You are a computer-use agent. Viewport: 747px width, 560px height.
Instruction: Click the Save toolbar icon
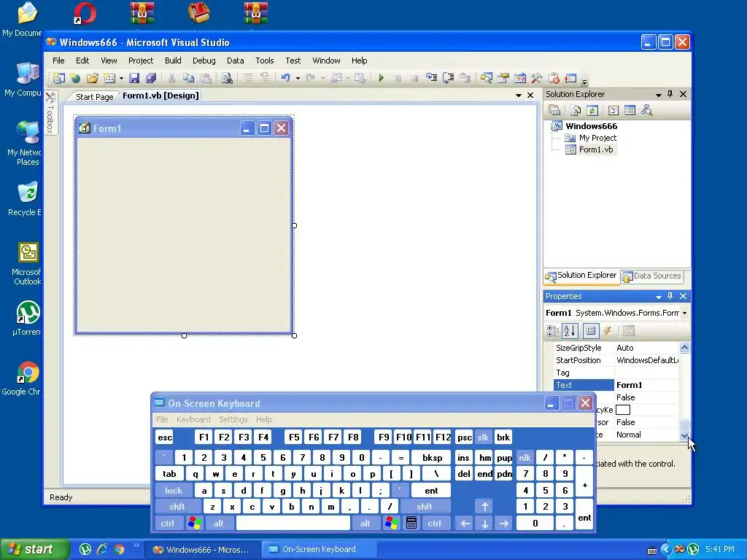[x=134, y=78]
